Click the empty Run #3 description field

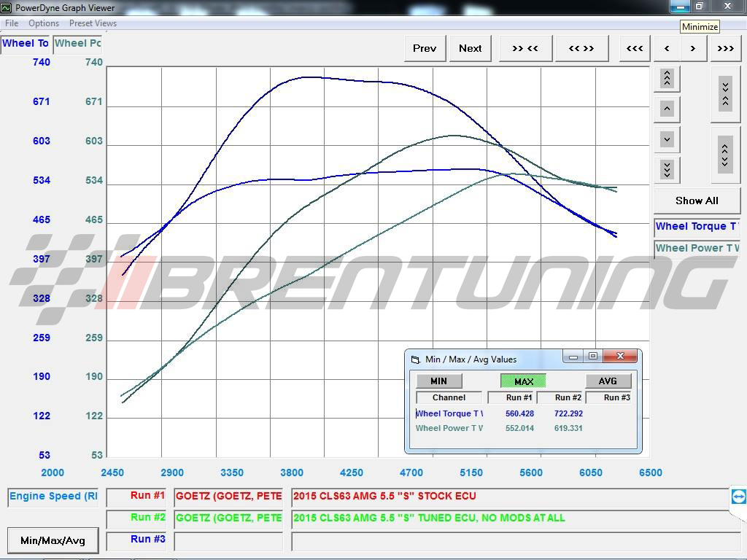coord(516,541)
